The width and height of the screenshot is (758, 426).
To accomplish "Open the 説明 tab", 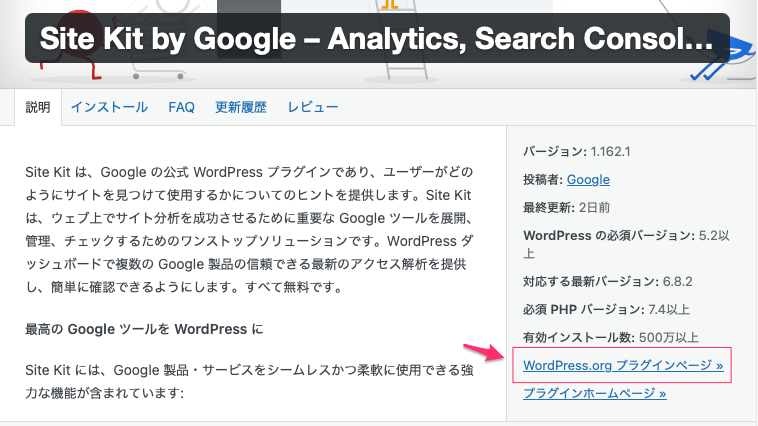I will pos(38,107).
